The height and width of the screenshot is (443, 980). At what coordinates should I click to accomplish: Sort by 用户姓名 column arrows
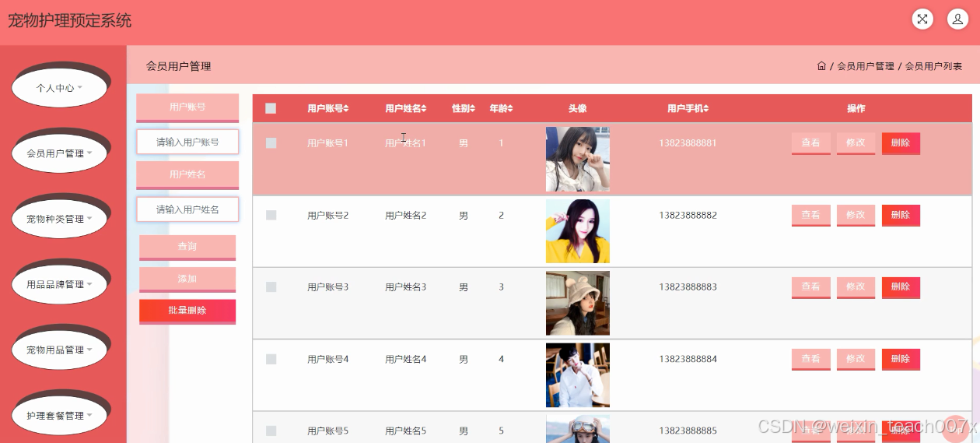(425, 109)
